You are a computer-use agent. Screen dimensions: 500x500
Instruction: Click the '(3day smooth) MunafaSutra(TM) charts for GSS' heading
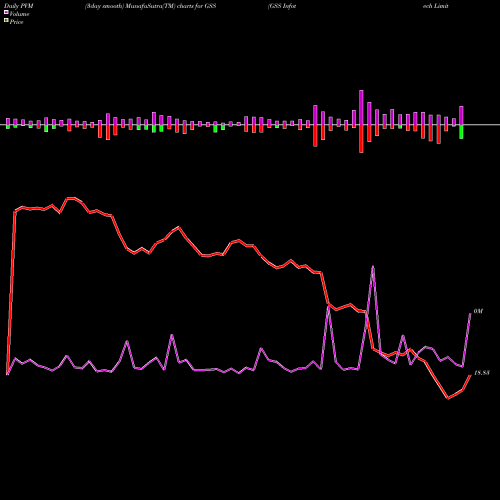pyautogui.click(x=150, y=6)
